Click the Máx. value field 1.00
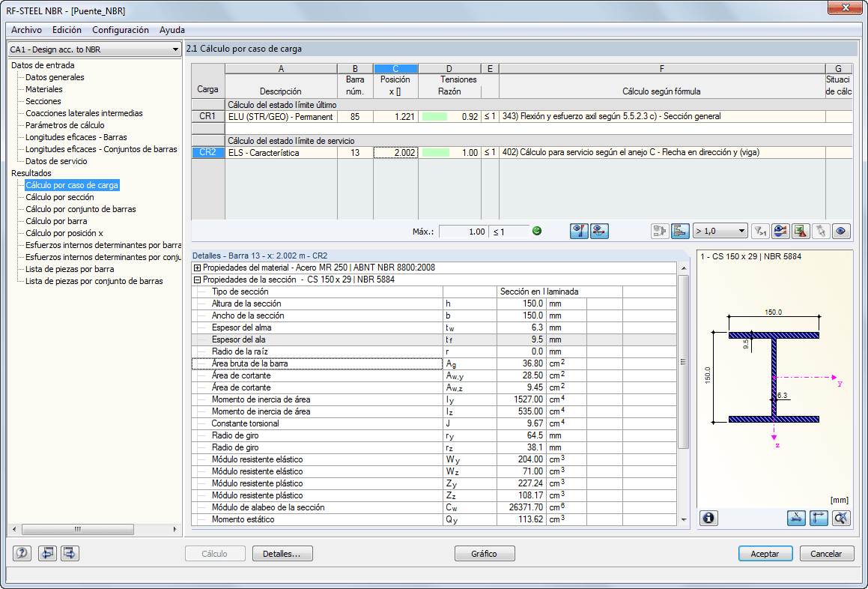 [464, 232]
